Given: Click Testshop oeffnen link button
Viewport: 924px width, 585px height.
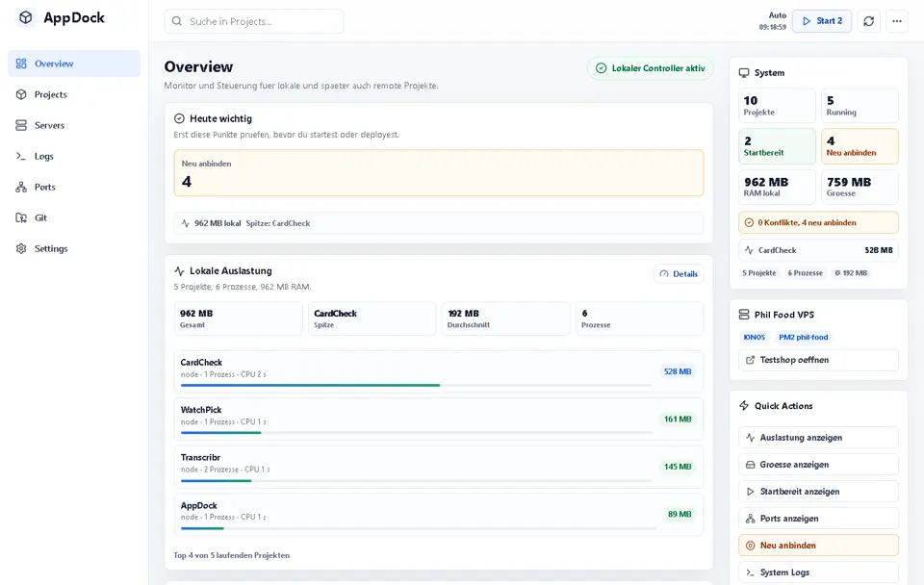Looking at the screenshot, I should (x=818, y=360).
